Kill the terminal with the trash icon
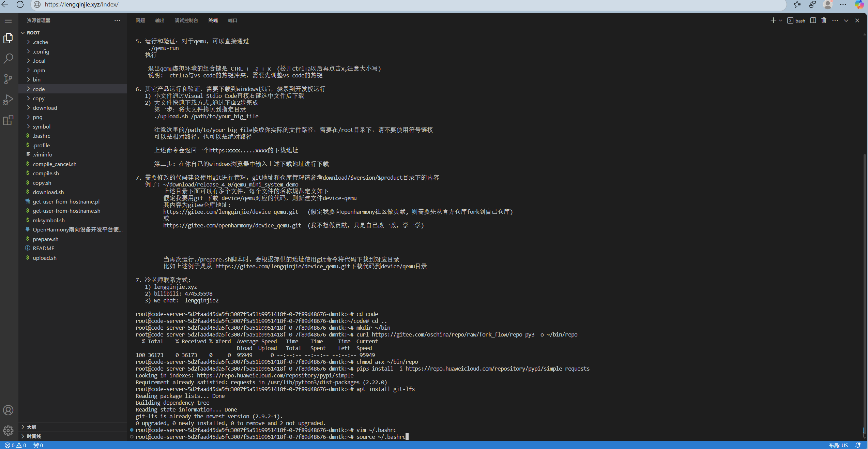Screen dimensions: 868x449 pos(824,20)
